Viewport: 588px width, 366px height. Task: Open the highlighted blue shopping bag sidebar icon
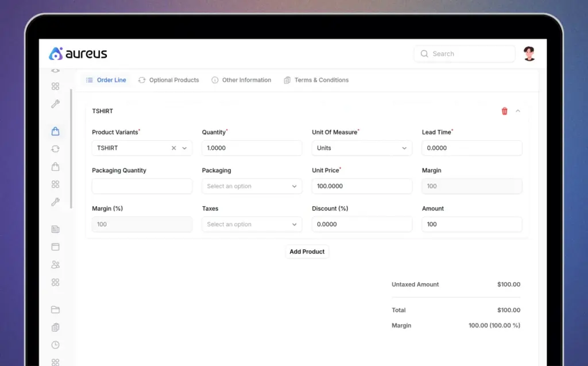pos(56,131)
